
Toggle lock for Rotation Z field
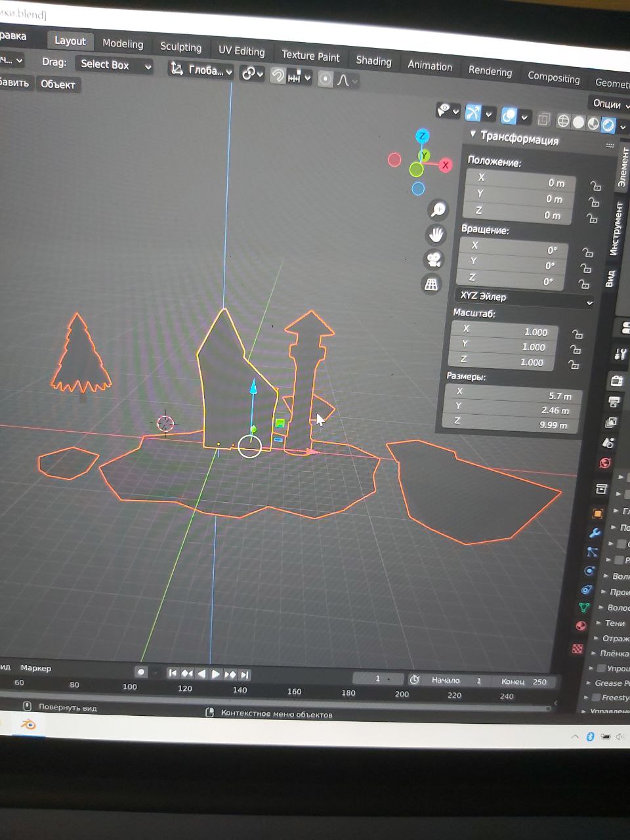tap(584, 284)
